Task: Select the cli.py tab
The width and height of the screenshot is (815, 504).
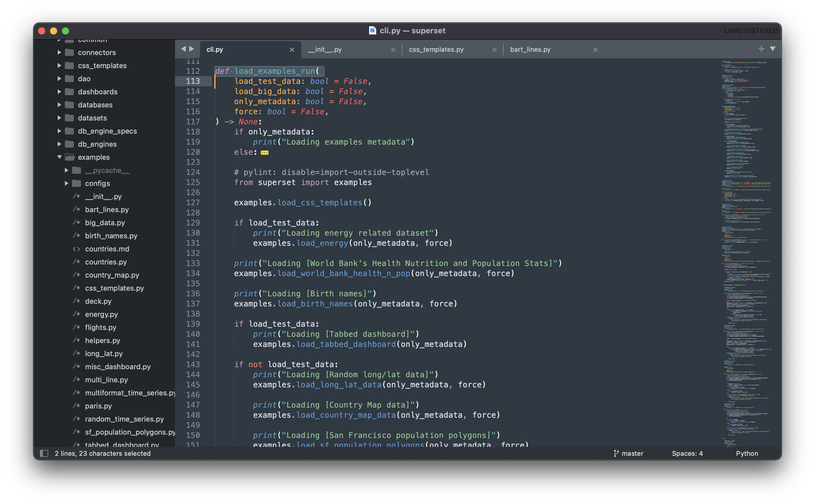Action: (x=250, y=49)
